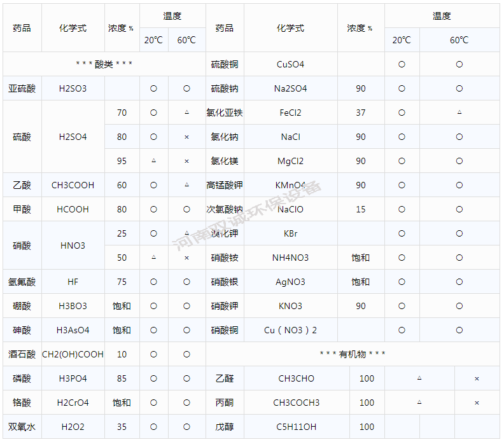Click the NH4NO3 formula cell
This screenshot has height=442, width=504.
(290, 258)
